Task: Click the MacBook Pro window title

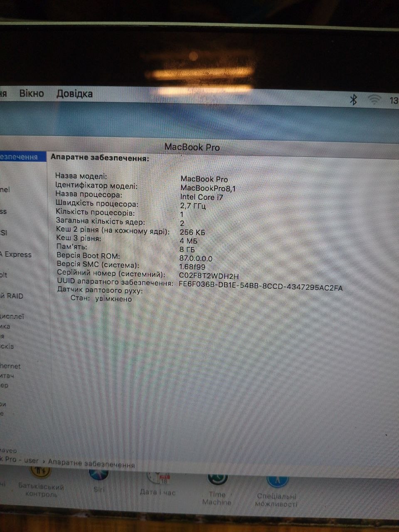Action: [x=192, y=147]
